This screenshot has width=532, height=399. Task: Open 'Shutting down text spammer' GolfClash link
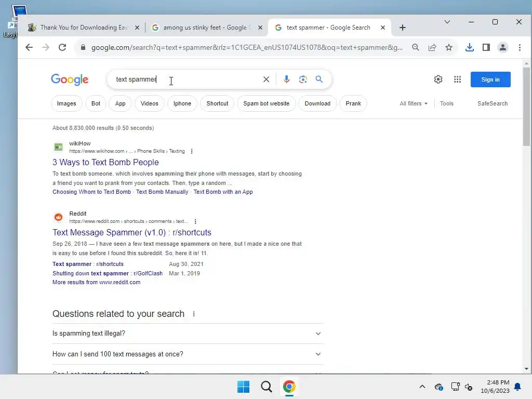click(107, 273)
